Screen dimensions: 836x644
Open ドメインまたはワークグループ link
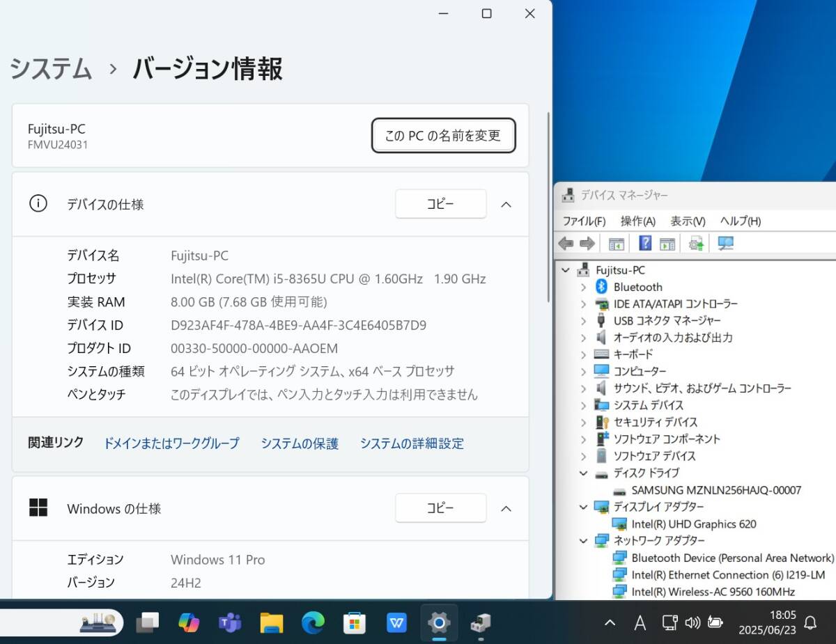pos(171,443)
